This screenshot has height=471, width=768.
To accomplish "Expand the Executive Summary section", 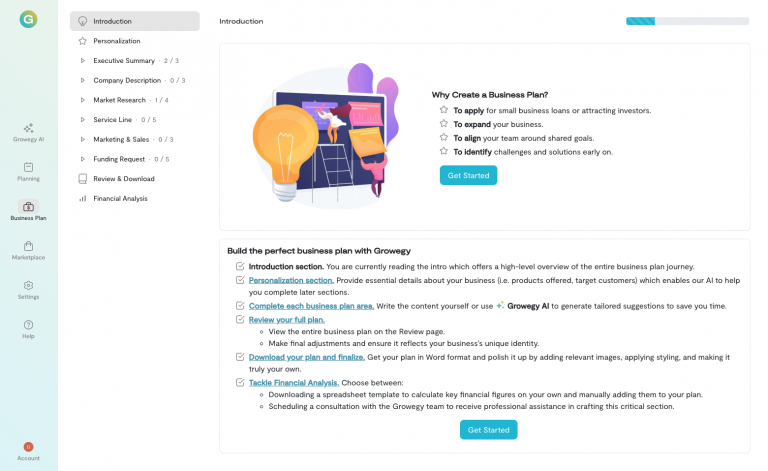I will click(83, 60).
